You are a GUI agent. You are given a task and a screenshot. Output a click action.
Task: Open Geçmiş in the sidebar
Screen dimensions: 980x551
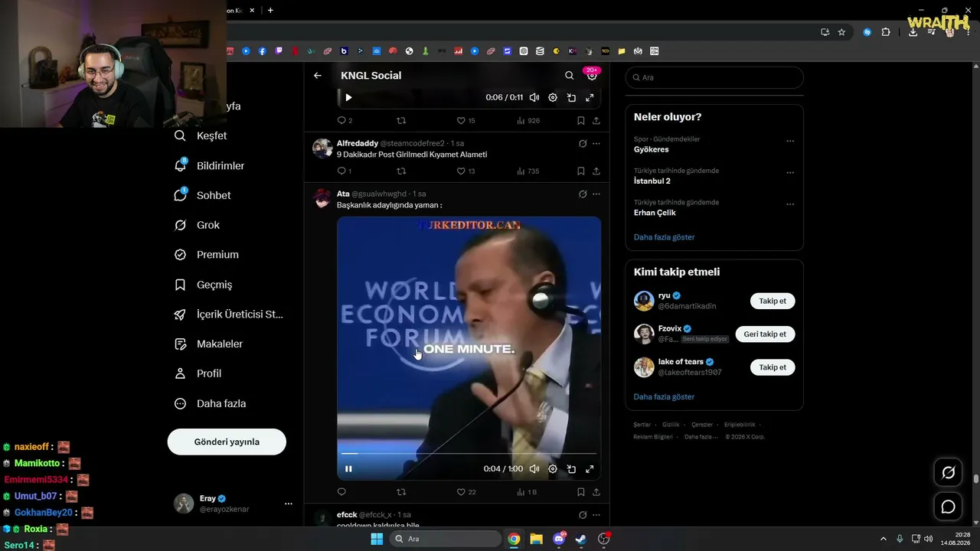coord(203,285)
